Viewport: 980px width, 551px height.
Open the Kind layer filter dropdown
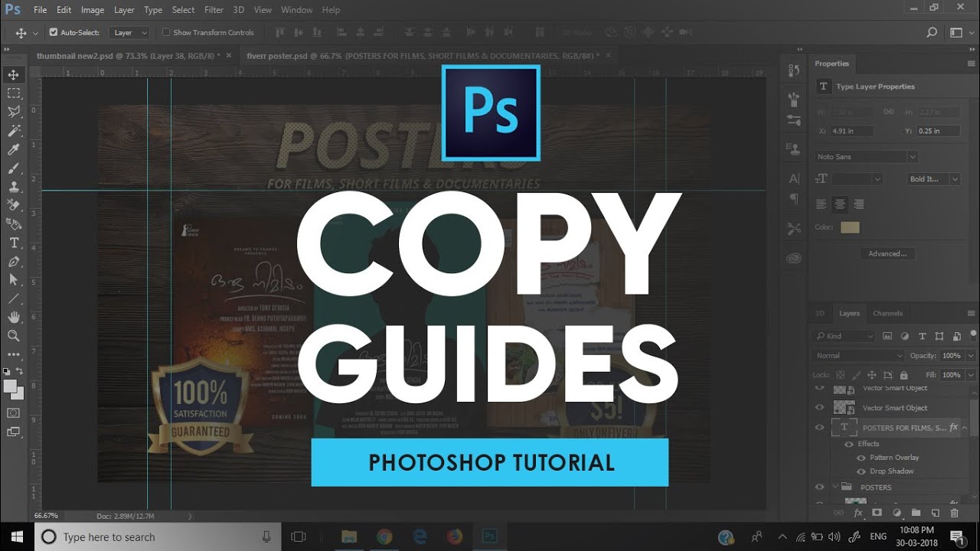(x=845, y=336)
